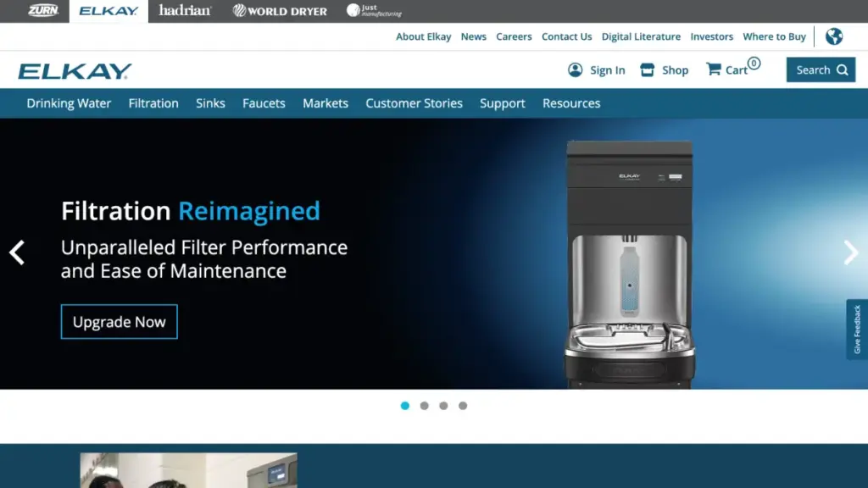Click the Upgrade Now button
This screenshot has width=868, height=488.
coord(120,322)
